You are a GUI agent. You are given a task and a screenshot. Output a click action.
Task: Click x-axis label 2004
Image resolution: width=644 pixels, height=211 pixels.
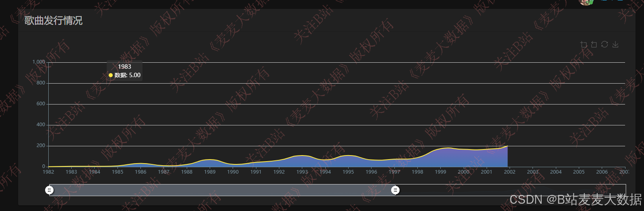pyautogui.click(x=556, y=172)
